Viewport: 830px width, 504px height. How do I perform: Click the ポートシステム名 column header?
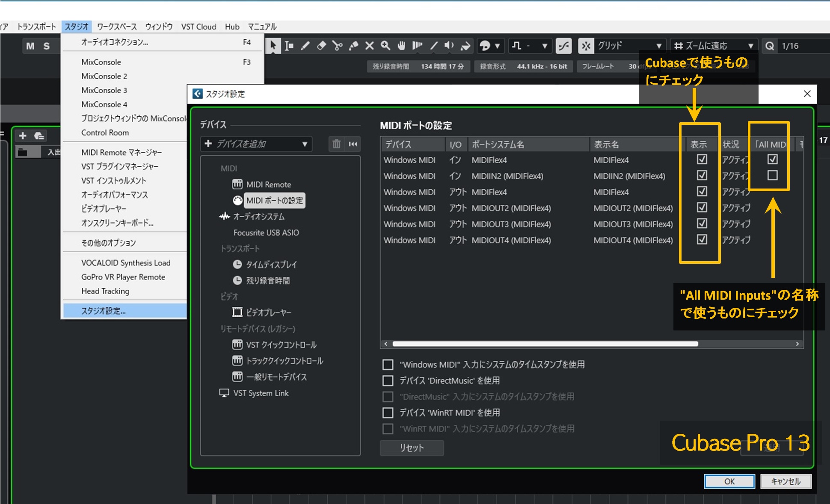(x=529, y=144)
